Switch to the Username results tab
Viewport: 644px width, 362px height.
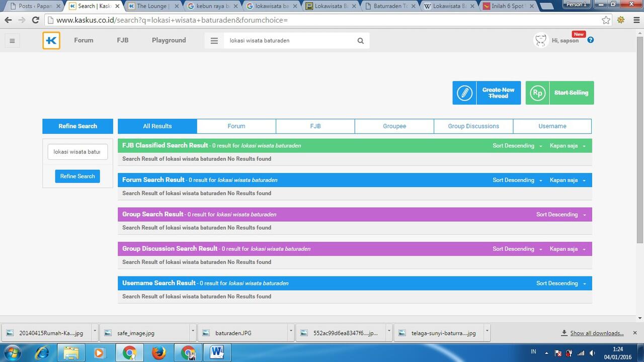[552, 126]
